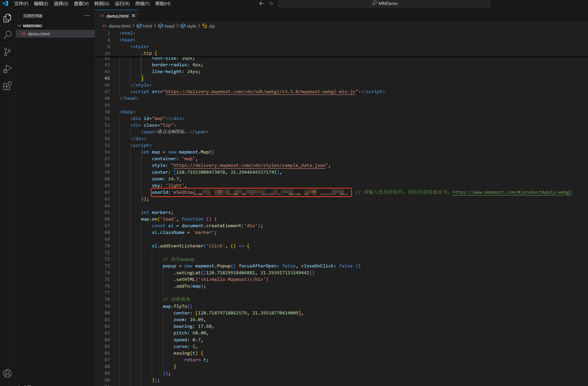Open the mapmost-webgl-min.js script URL link
This screenshot has width=588, height=386.
pos(260,92)
